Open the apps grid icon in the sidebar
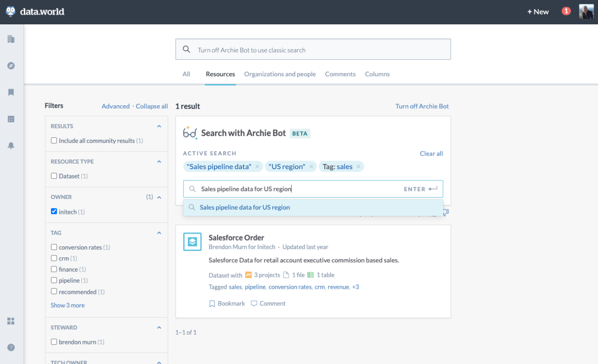The width and height of the screenshot is (598, 364). (11, 321)
